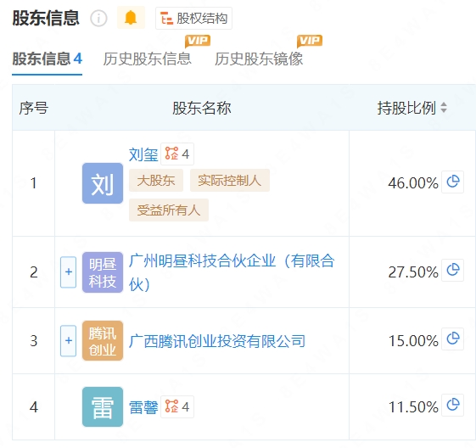Switch to 历史股东信息 tab
The image size is (476, 448).
tap(148, 59)
